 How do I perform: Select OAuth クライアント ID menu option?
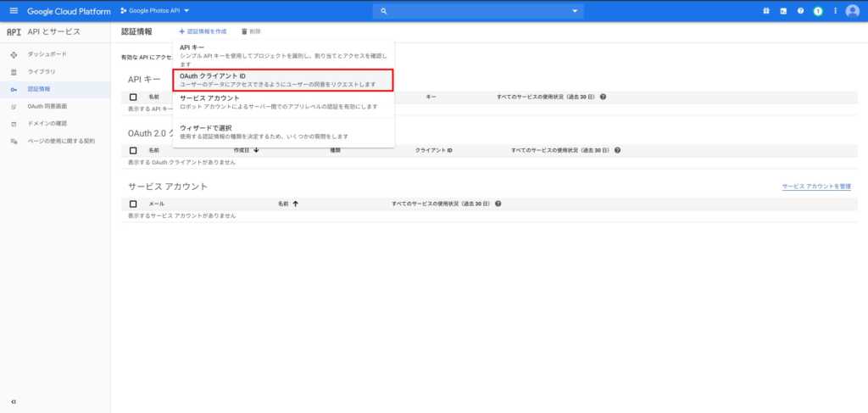pos(282,80)
